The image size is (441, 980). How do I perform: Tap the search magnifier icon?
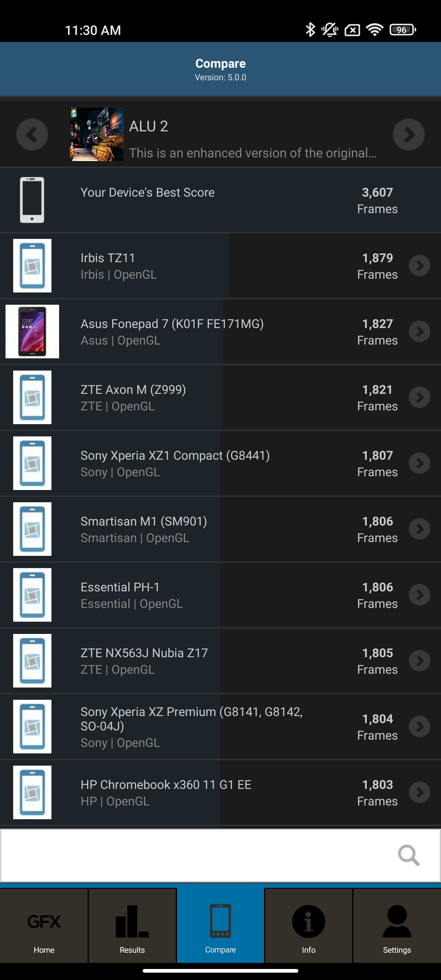(409, 856)
